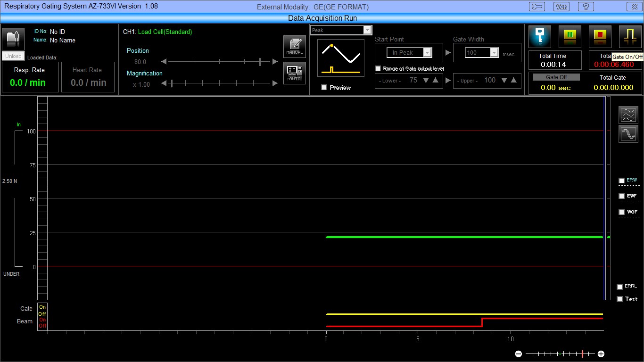This screenshot has width=644, height=362.
Task: Select the single sine wave display icon
Action: pos(628,134)
